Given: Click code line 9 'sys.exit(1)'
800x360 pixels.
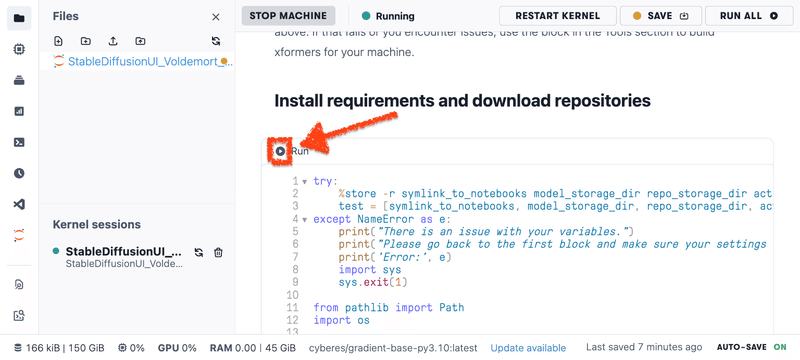Looking at the screenshot, I should click(373, 282).
